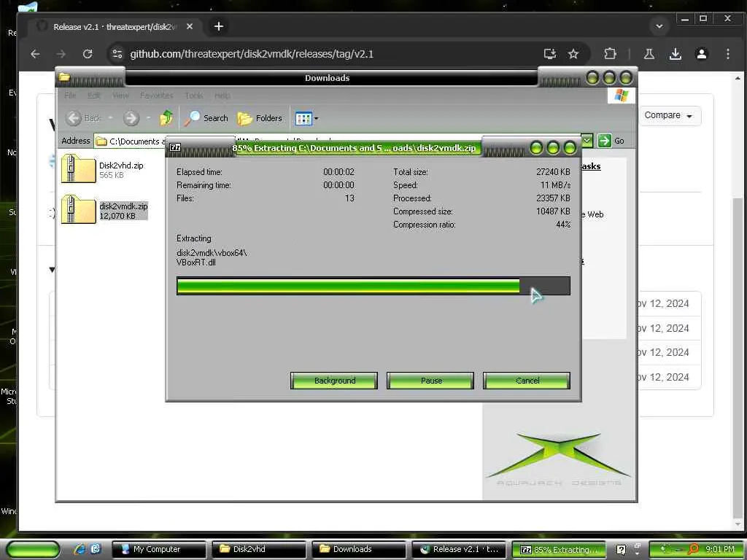Image resolution: width=747 pixels, height=560 pixels.
Task: Select the Release v2.1 Chrome tab
Action: [x=115, y=27]
